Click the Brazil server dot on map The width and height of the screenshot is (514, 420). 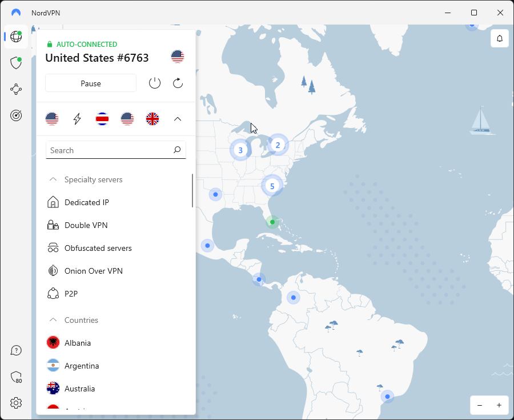(x=387, y=397)
